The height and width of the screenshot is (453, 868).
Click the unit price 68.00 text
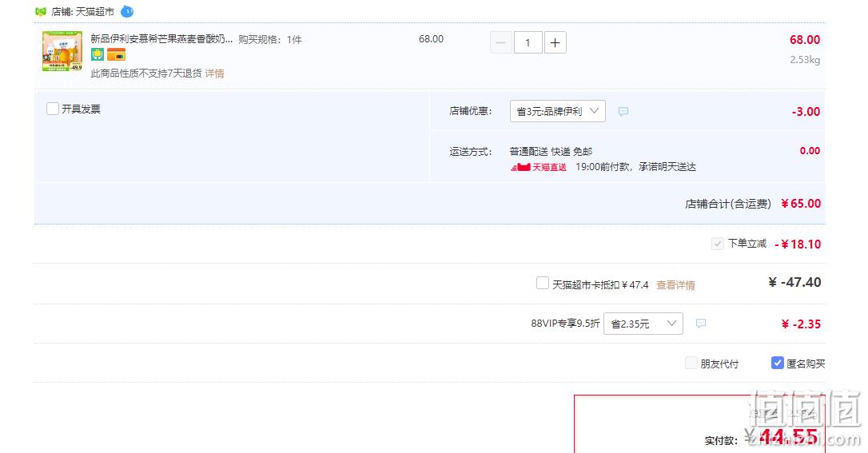[x=432, y=39]
